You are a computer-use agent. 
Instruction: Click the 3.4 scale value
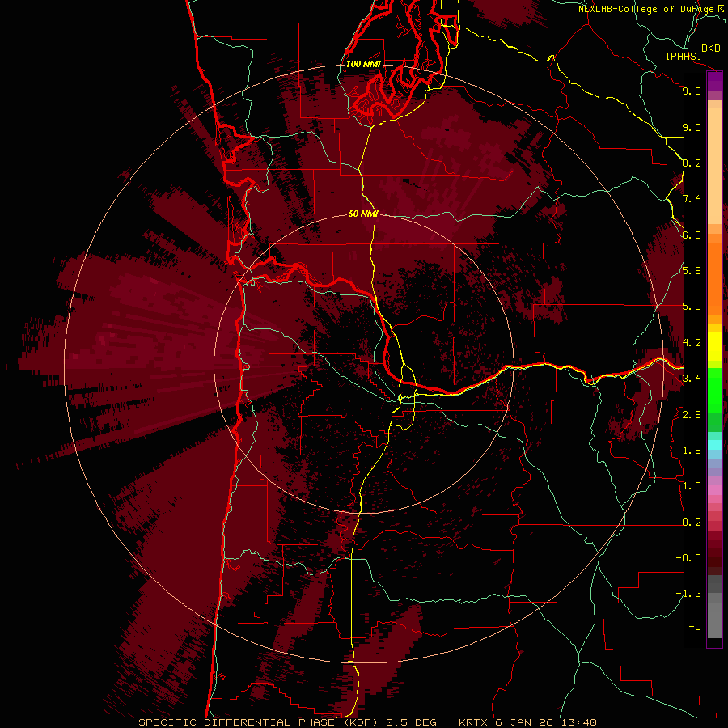(692, 379)
